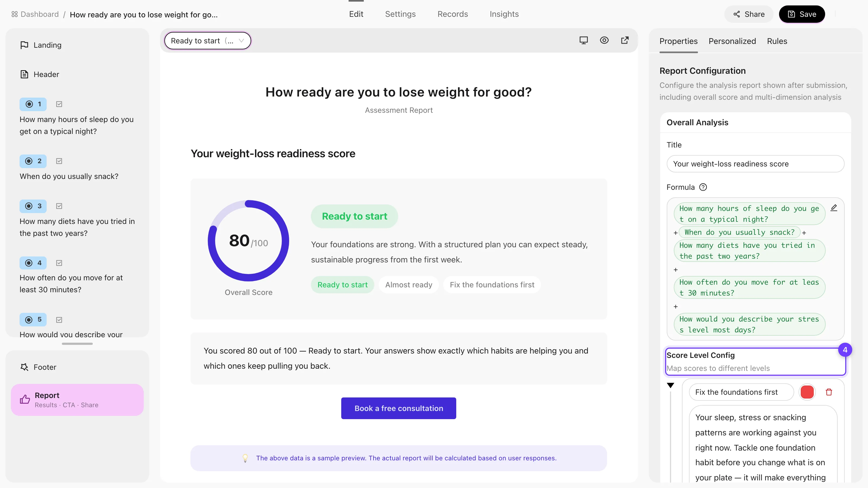Toggle checkbox beside question 4
Screen dimensions: 868x488
59,263
